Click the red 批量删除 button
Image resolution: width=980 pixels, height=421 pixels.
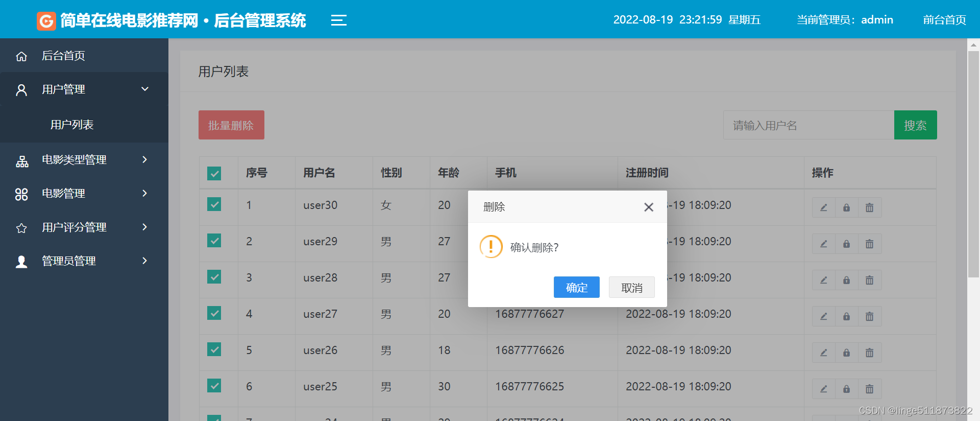pyautogui.click(x=231, y=125)
